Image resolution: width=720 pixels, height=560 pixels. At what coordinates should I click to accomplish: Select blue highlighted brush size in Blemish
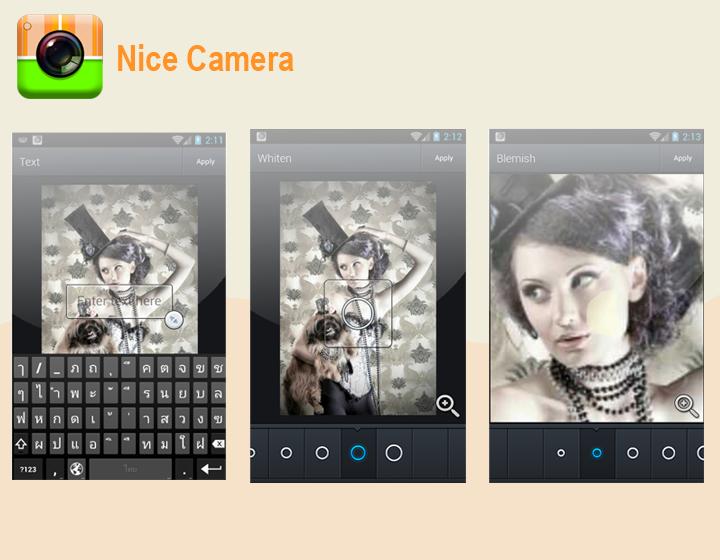coord(597,453)
